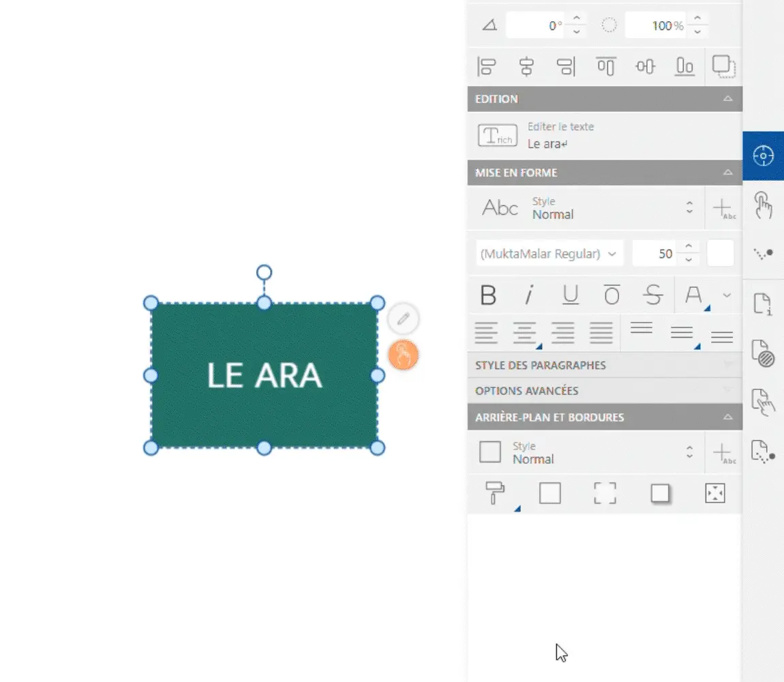Click the blocked document icon in right sidebar
Screen dimensions: 784x682
pyautogui.click(x=763, y=355)
